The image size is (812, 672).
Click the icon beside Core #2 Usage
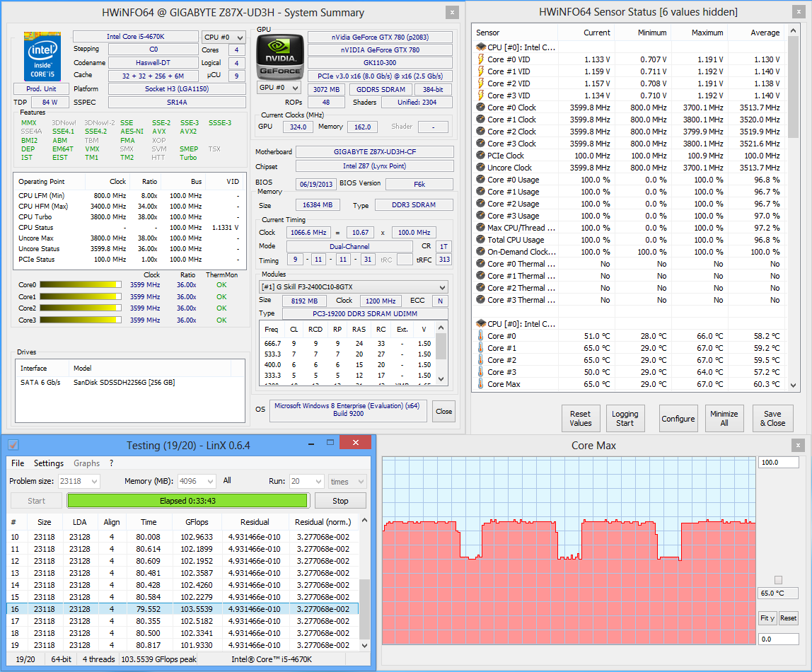tap(480, 203)
